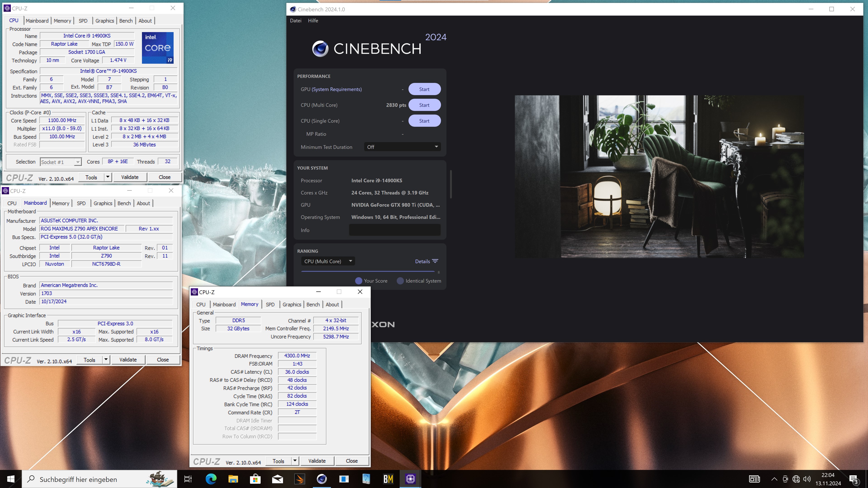Click the Cinebench title bar app icon

(x=293, y=9)
